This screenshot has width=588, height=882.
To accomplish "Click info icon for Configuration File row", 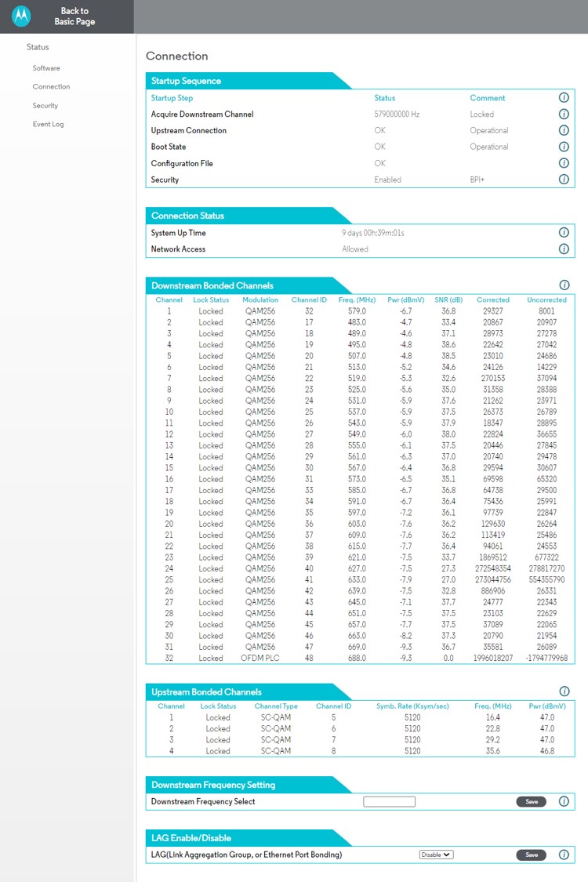I will (563, 163).
